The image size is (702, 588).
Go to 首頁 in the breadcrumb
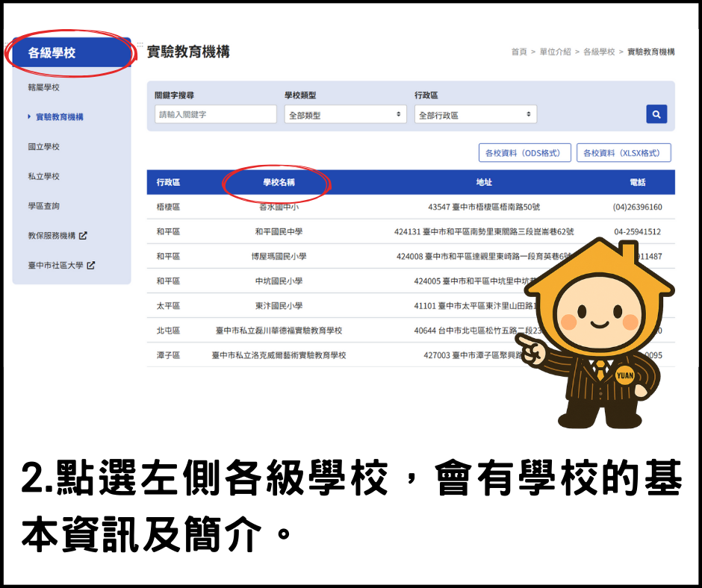click(519, 52)
